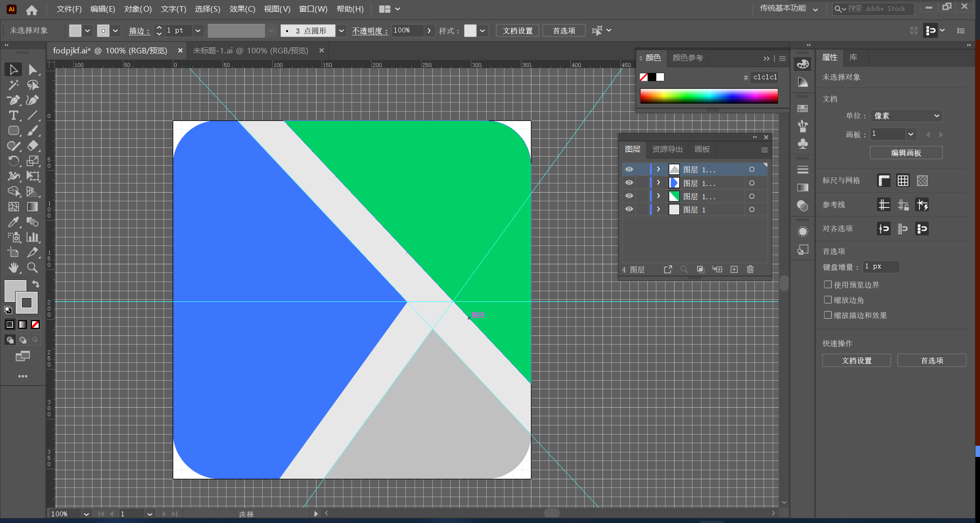Viewport: 980px width, 523px height.
Task: Click 文档设置 in control bar
Action: coord(518,30)
